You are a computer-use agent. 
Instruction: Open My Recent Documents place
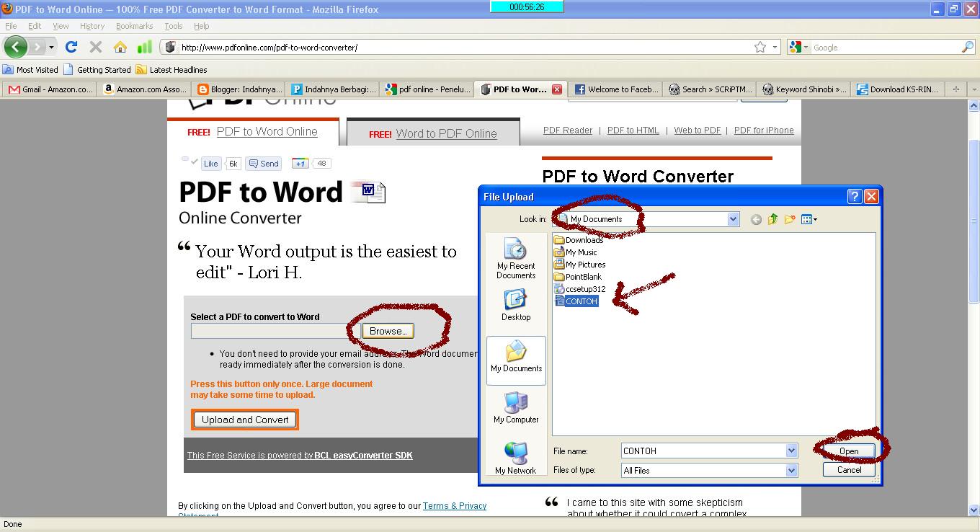coord(516,260)
